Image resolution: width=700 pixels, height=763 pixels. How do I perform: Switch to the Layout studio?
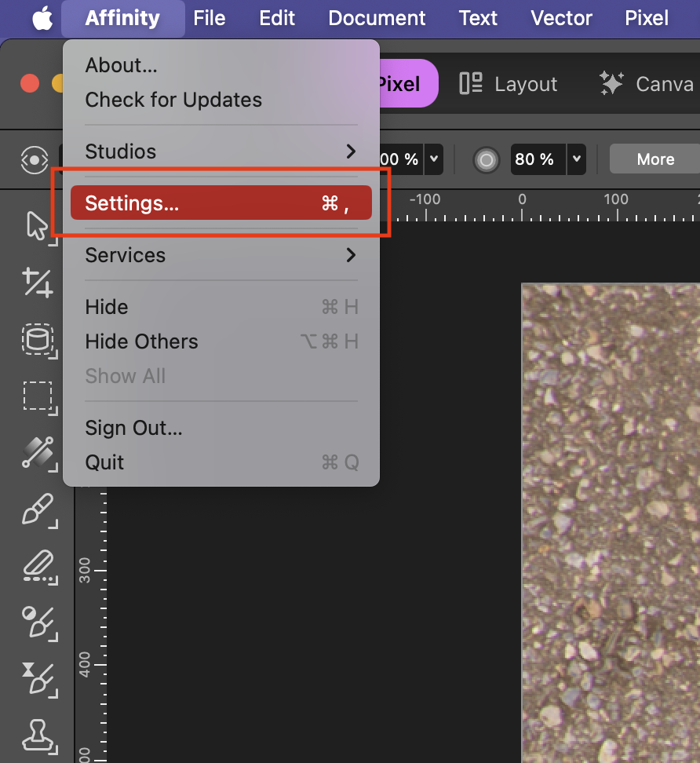coord(509,84)
